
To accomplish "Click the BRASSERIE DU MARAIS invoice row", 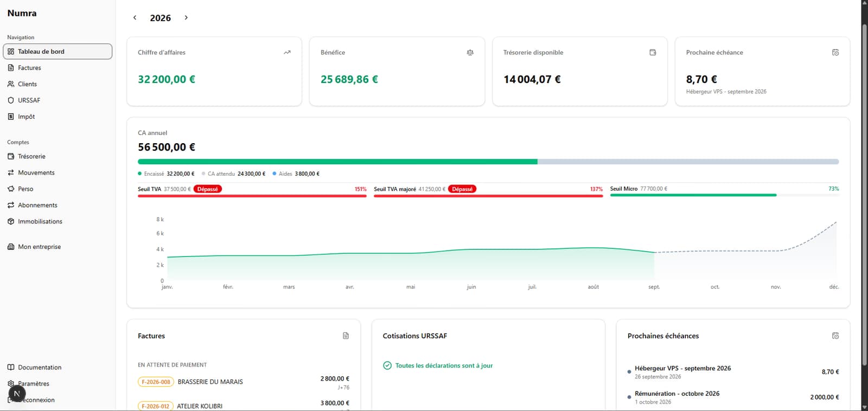I will [x=244, y=382].
